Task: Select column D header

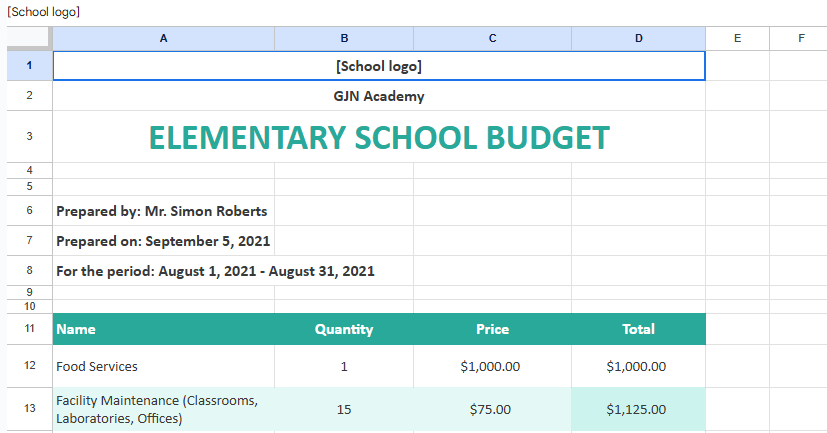Action: coord(638,38)
